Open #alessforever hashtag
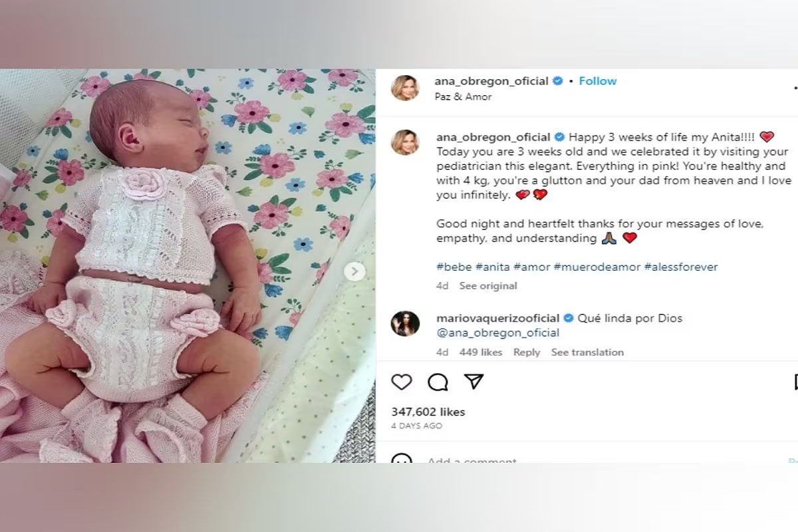This screenshot has width=798, height=532. 681,267
